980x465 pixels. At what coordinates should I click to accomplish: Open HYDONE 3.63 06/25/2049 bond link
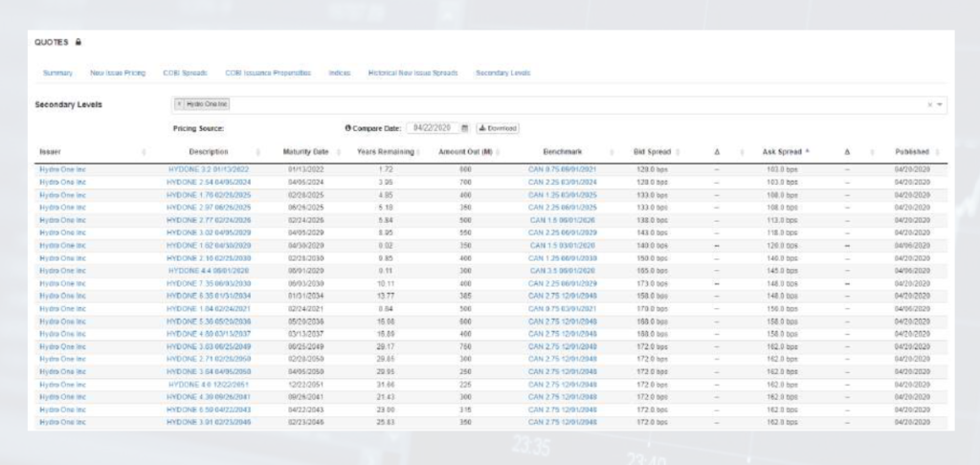tap(209, 346)
